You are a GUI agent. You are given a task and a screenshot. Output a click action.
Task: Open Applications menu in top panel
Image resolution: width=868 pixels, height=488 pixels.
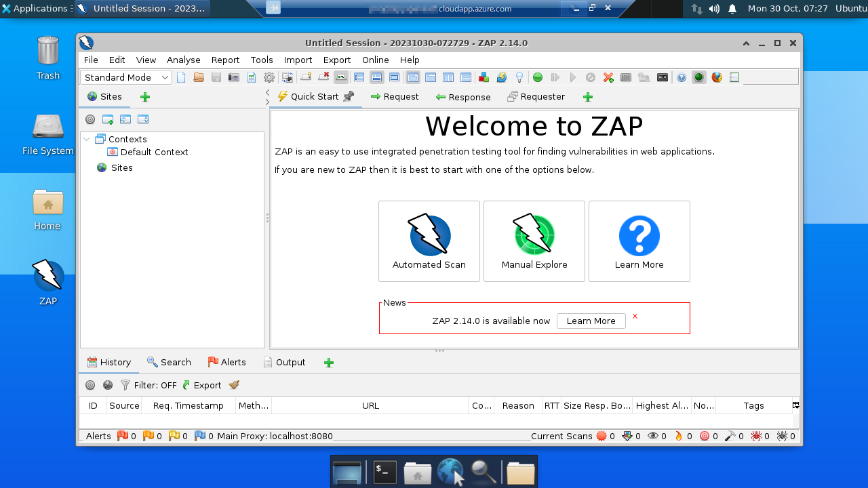pyautogui.click(x=35, y=8)
